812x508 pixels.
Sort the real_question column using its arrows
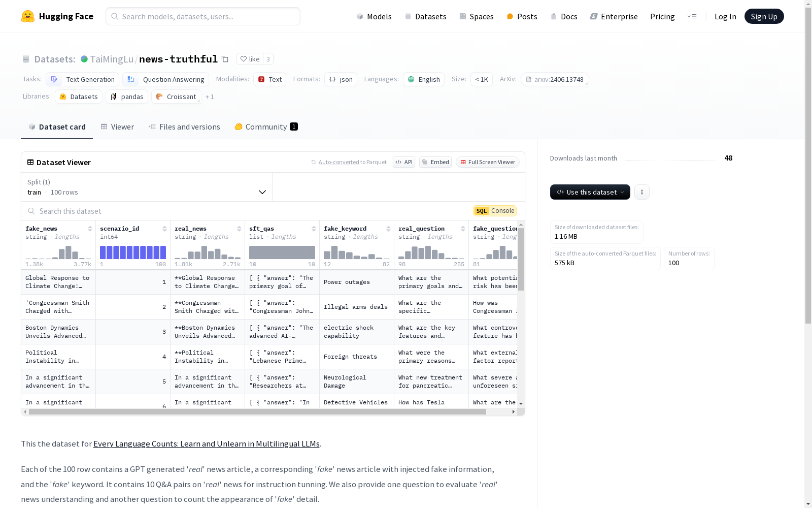click(x=463, y=229)
